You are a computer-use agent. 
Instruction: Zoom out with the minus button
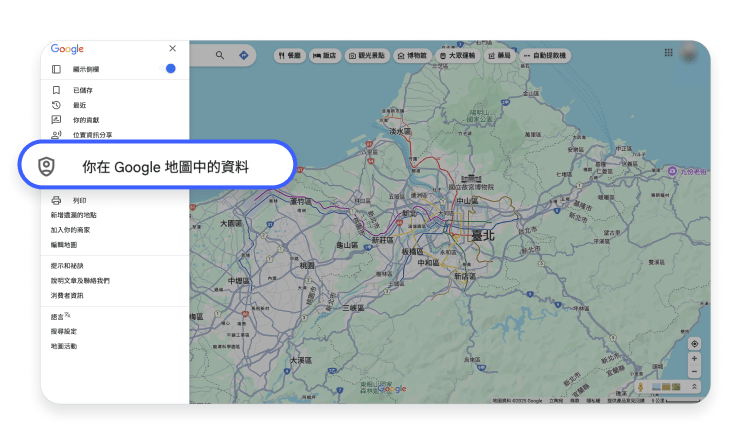694,372
